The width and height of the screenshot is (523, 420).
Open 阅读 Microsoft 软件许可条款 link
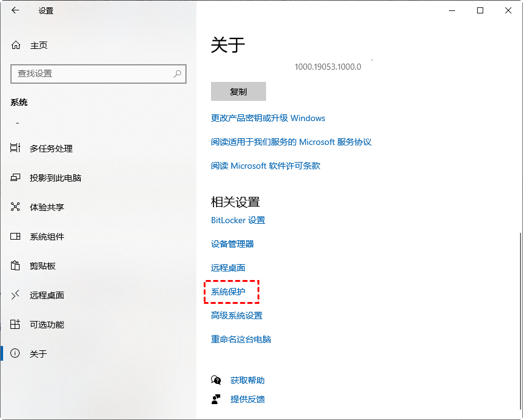click(x=265, y=166)
